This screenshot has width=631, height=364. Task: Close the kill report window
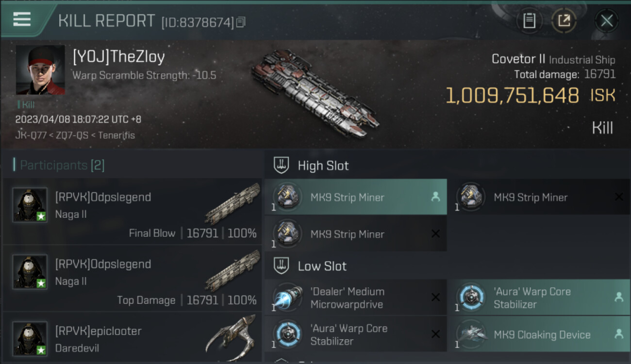[x=606, y=20]
